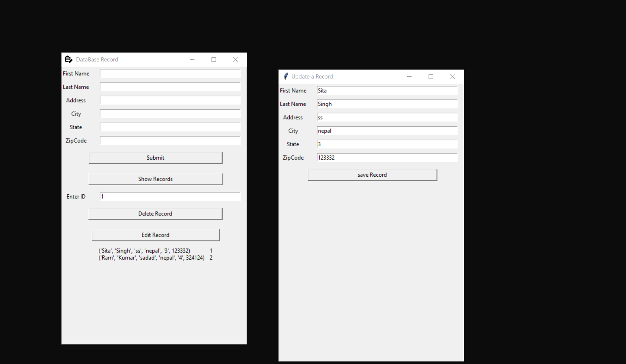Select the Last Name field showing Singh
The image size is (626, 364).
pos(387,104)
